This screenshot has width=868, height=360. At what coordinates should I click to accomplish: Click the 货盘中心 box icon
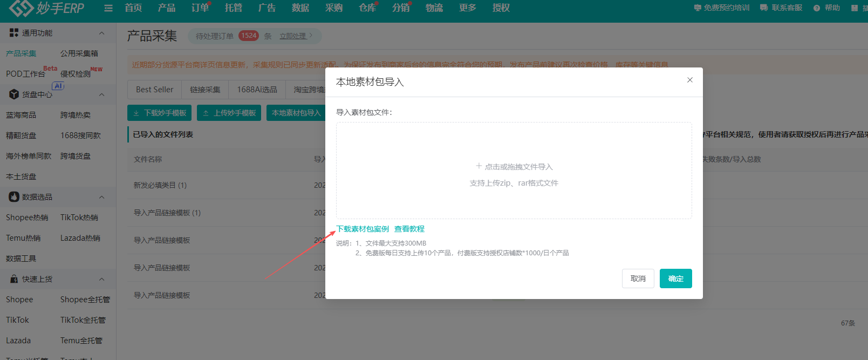pyautogui.click(x=14, y=94)
